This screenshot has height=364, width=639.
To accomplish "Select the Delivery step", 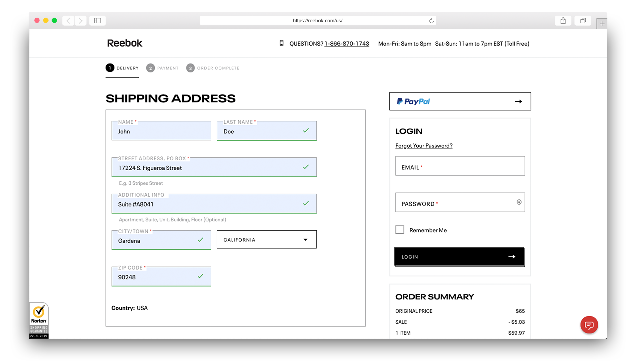I will tap(122, 68).
